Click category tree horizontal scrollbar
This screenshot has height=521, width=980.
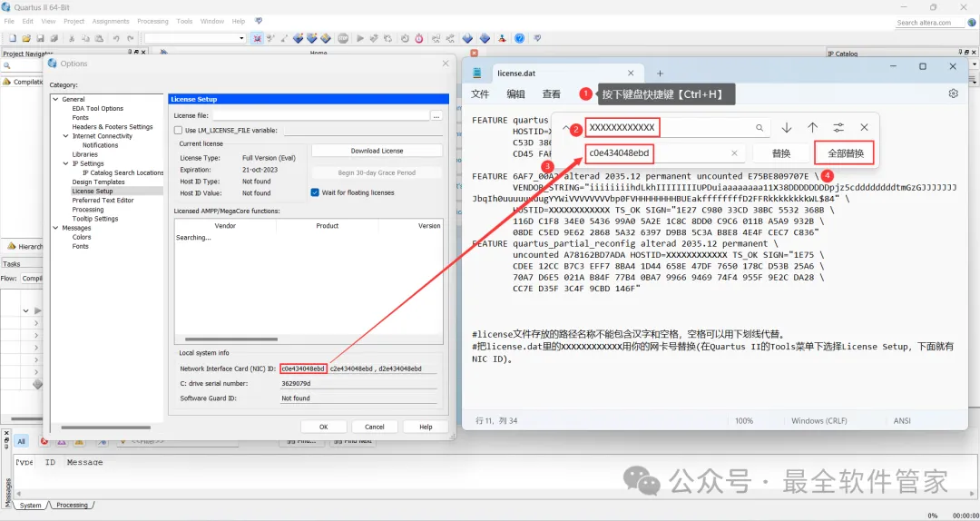[x=106, y=428]
